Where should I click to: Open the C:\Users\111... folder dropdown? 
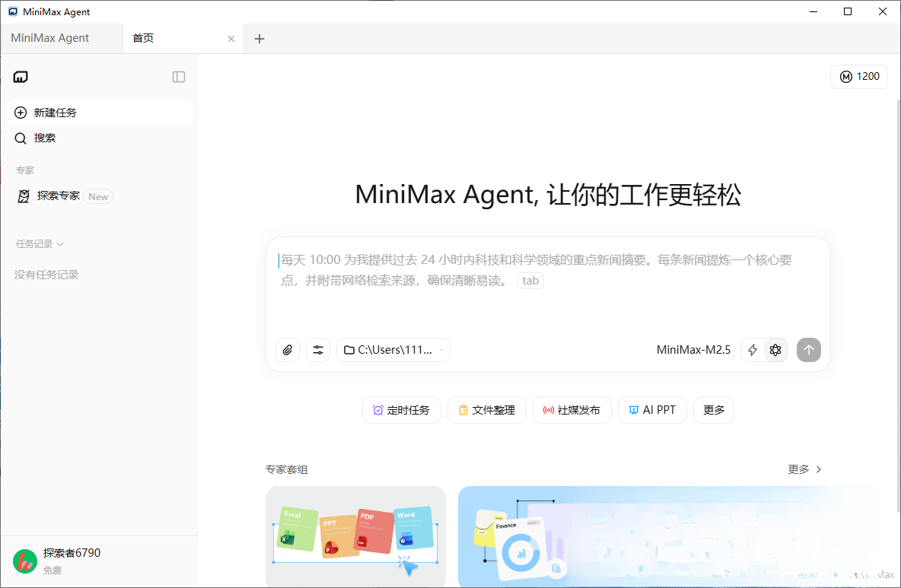click(393, 350)
